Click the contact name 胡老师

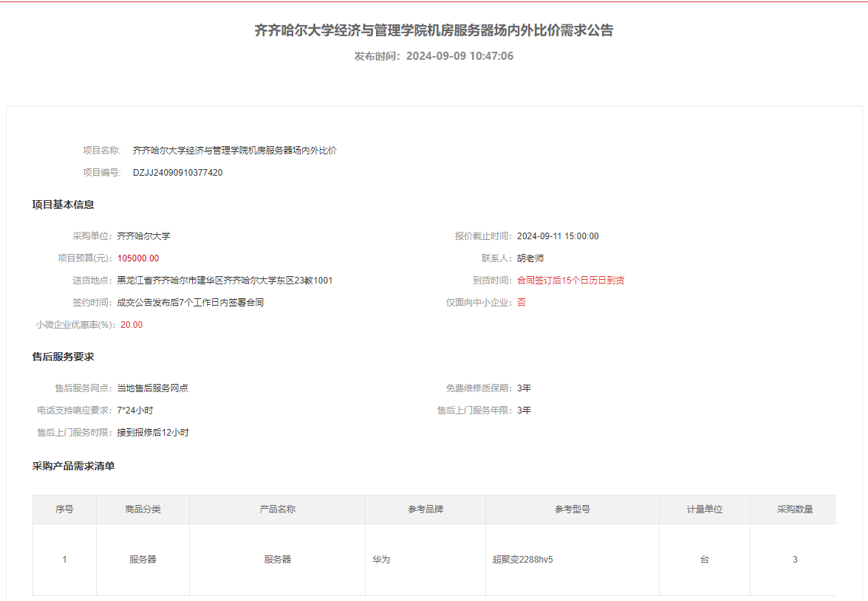[530, 258]
